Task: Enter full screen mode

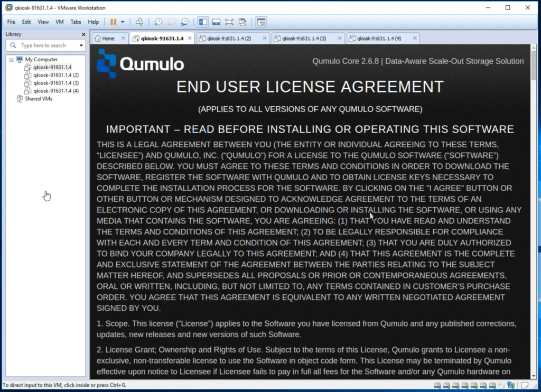Action: pyautogui.click(x=229, y=22)
